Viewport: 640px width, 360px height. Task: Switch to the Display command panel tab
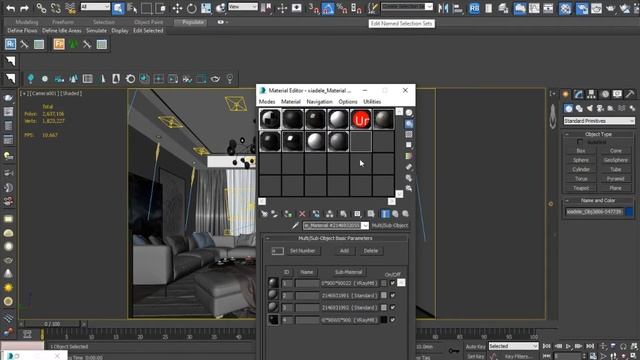click(617, 94)
